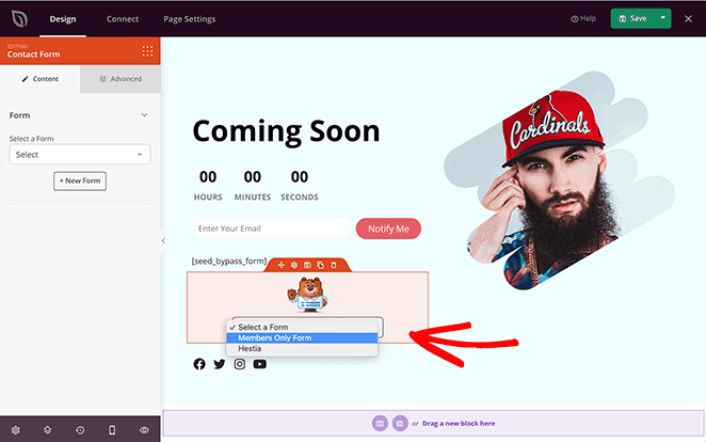Image resolution: width=706 pixels, height=442 pixels.
Task: Toggle mobile preview in the bottom bar
Action: click(112, 430)
